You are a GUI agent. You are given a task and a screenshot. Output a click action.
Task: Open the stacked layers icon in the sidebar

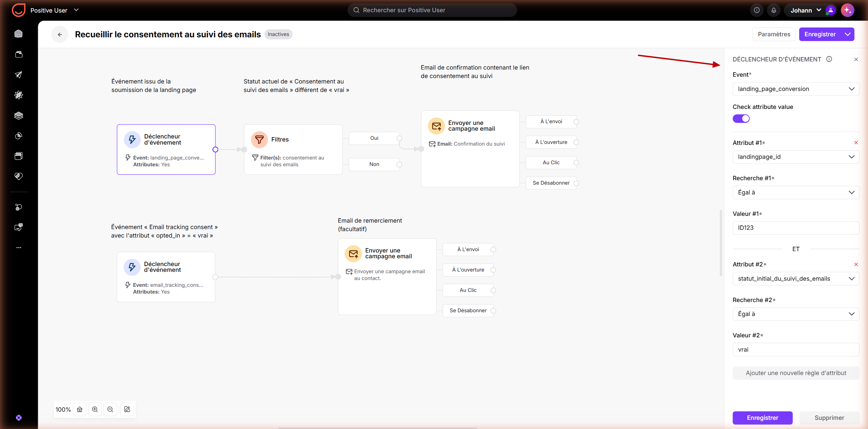pyautogui.click(x=19, y=115)
